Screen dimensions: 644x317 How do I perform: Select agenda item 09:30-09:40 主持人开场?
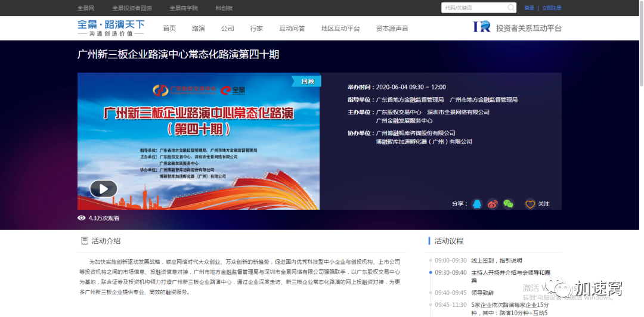coord(493,276)
